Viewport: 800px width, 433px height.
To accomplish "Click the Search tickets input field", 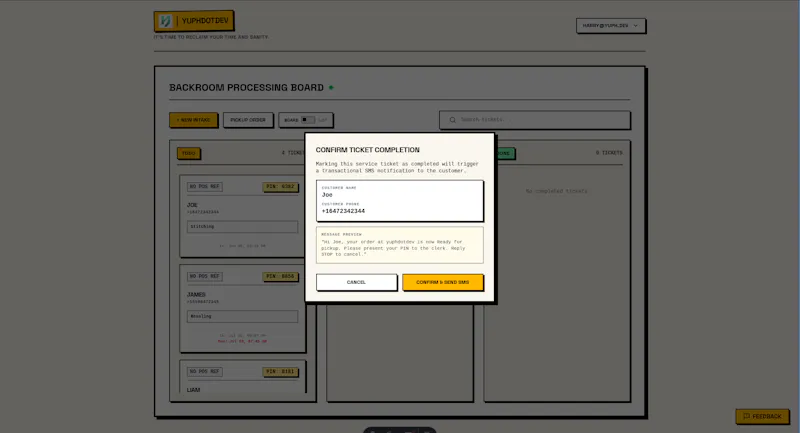I will 535,120.
